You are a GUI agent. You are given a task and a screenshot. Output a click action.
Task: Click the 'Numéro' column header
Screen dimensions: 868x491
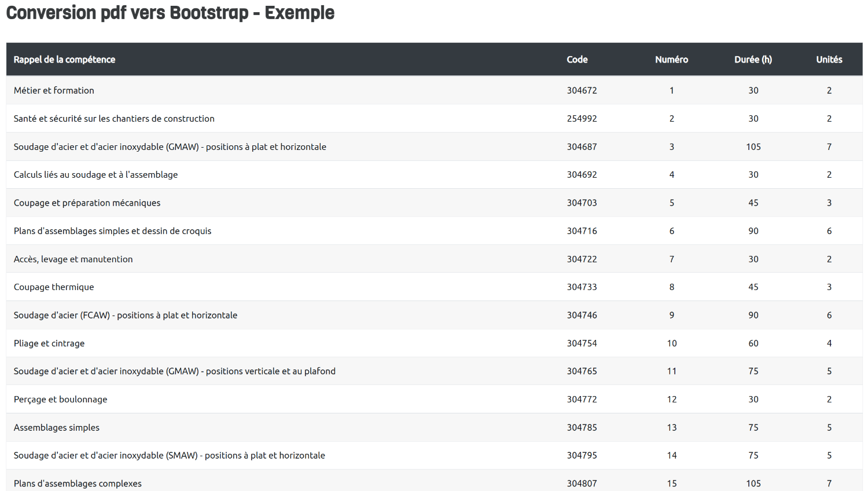coord(671,60)
